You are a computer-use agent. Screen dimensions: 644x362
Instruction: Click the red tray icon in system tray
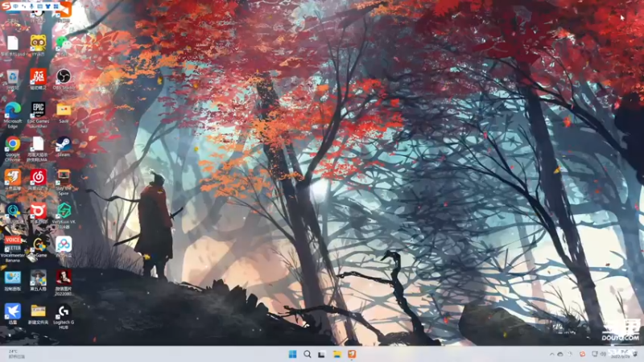[582, 354]
